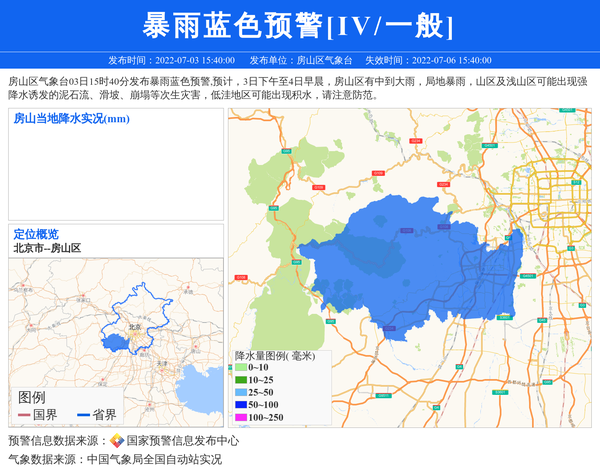
Task: Select the 定位概览 panel heading
Action: tap(35, 234)
